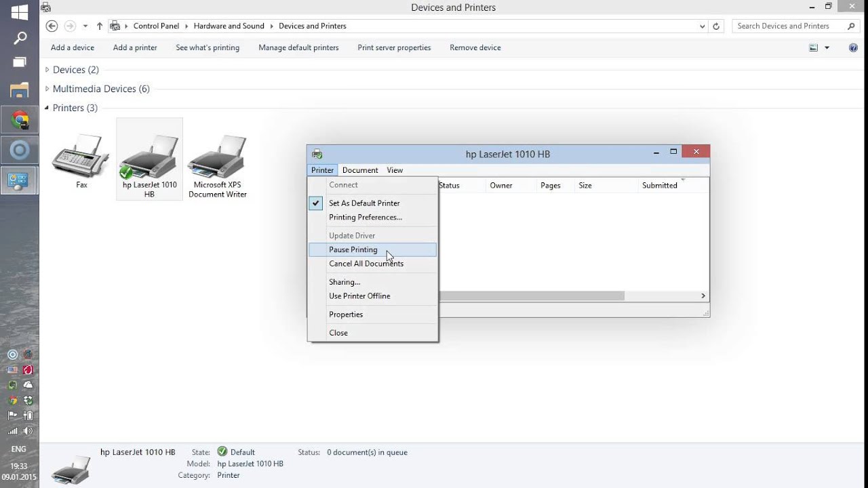Navigate to Control Panel breadcrumb

[x=156, y=26]
